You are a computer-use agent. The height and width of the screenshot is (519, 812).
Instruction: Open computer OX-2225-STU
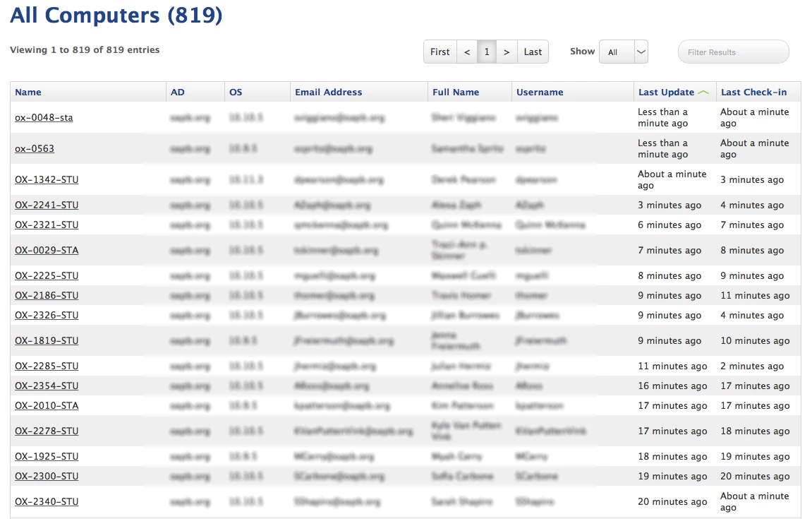(x=47, y=276)
